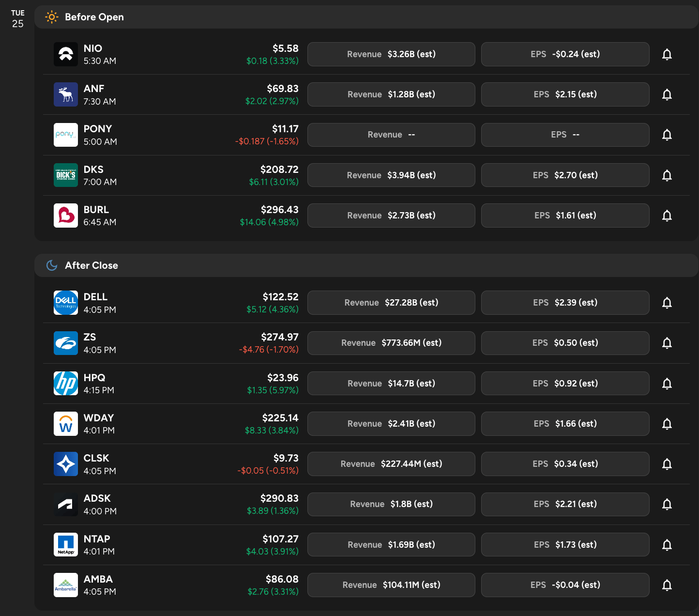This screenshot has height=616, width=699.
Task: Toggle the PONY earnings alert bell
Action: pos(667,135)
